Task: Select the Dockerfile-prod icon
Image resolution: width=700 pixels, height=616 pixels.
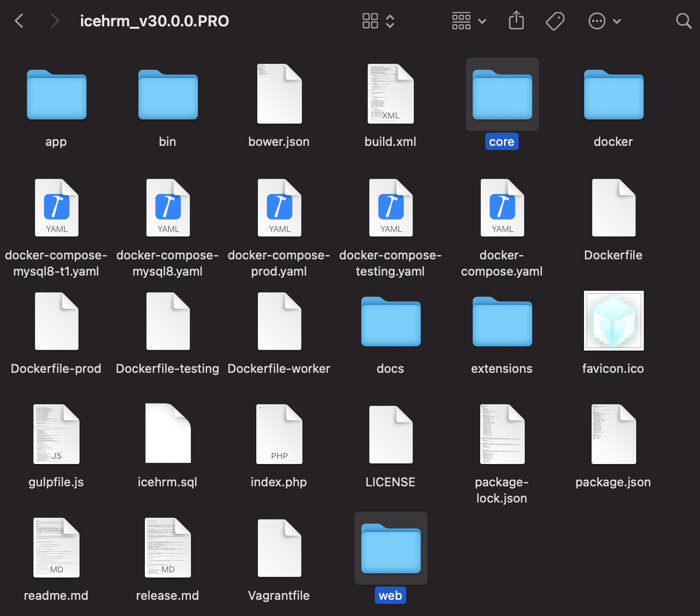Action: [56, 321]
